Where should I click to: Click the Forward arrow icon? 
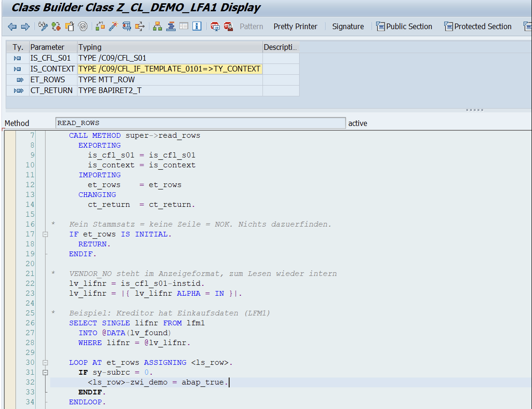[25, 26]
